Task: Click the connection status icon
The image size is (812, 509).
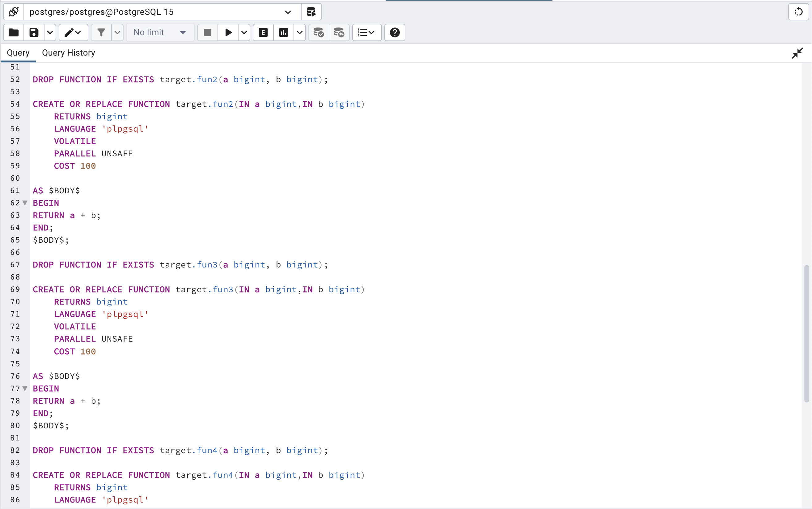Action: 14,12
